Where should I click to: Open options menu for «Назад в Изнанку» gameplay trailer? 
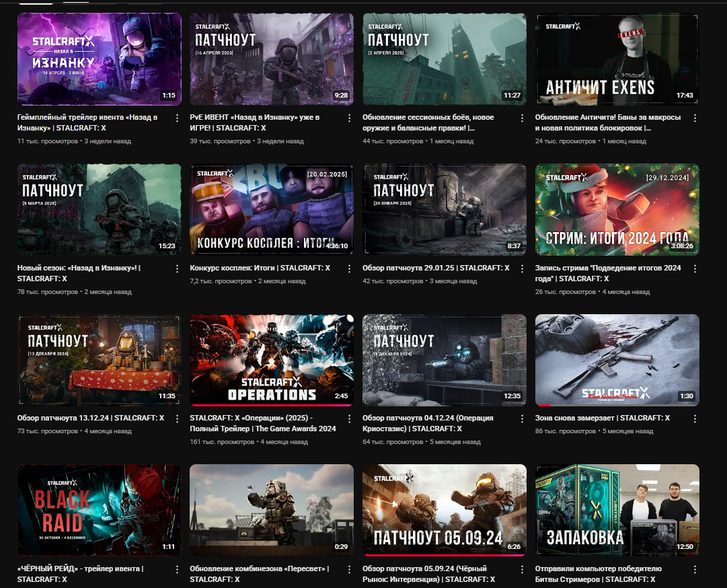click(177, 118)
